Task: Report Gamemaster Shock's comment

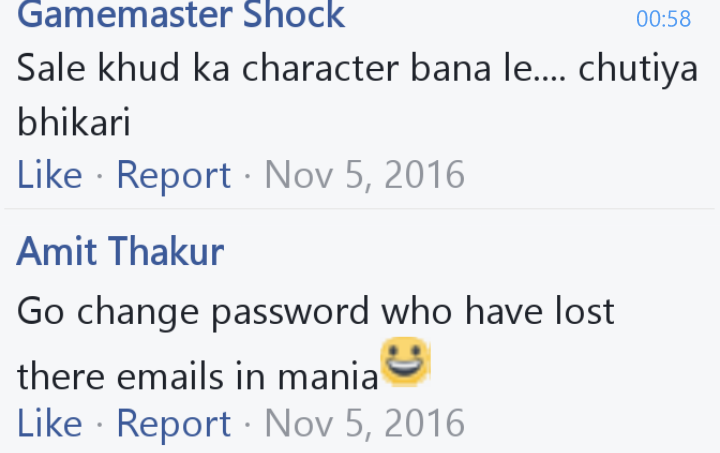Action: tap(174, 175)
